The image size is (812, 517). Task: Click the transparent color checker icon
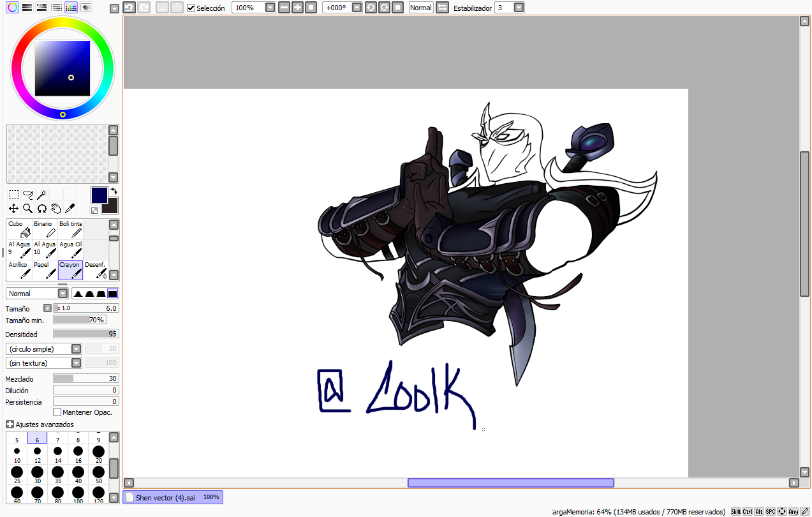94,210
